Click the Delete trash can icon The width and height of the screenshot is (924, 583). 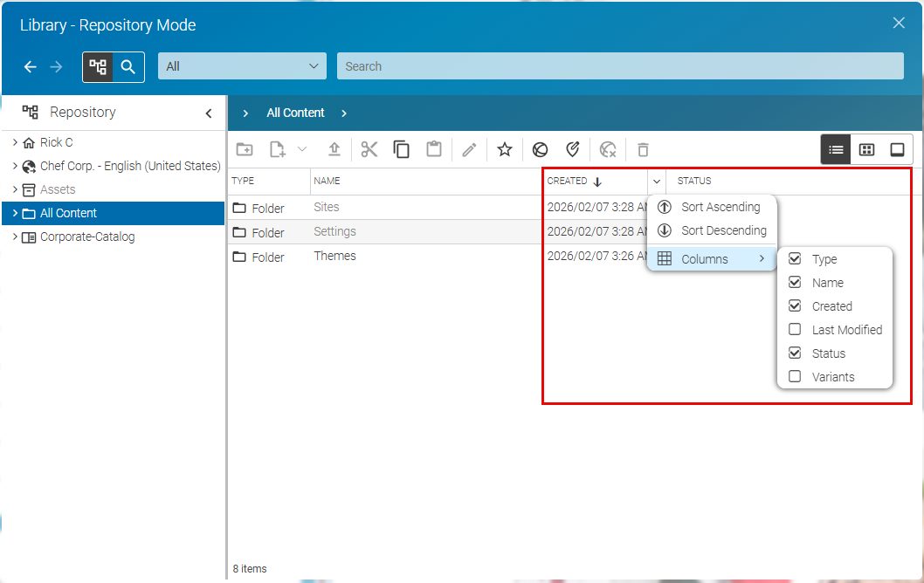click(643, 149)
